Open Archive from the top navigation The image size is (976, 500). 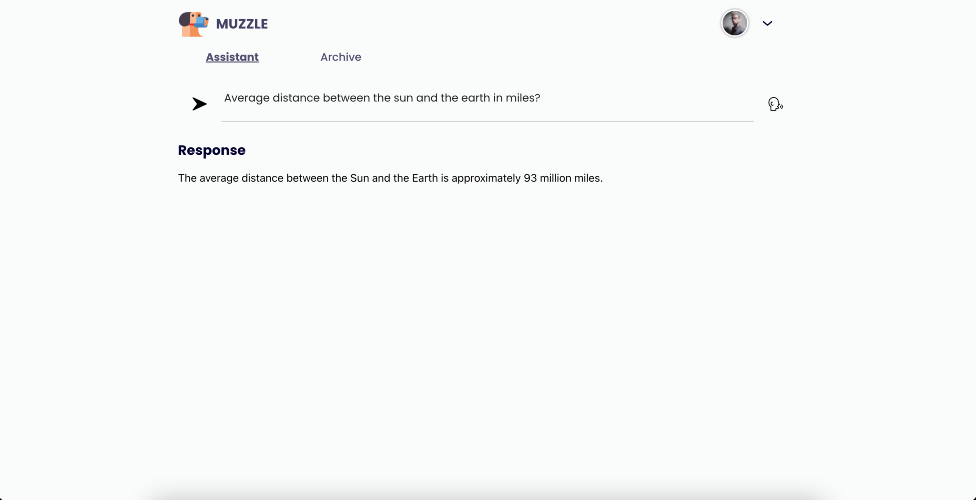click(341, 57)
